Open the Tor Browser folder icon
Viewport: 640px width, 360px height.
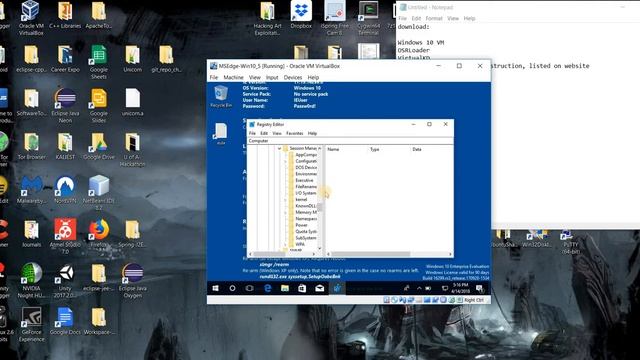click(31, 146)
